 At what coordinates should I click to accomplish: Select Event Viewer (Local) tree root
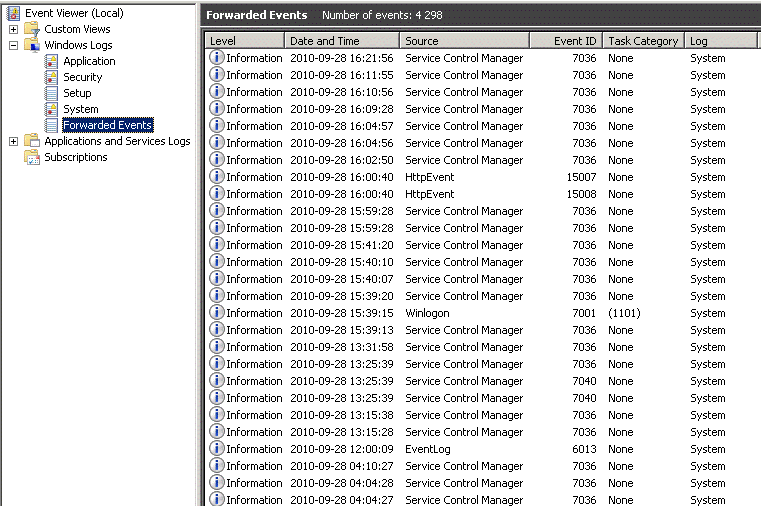(74, 13)
